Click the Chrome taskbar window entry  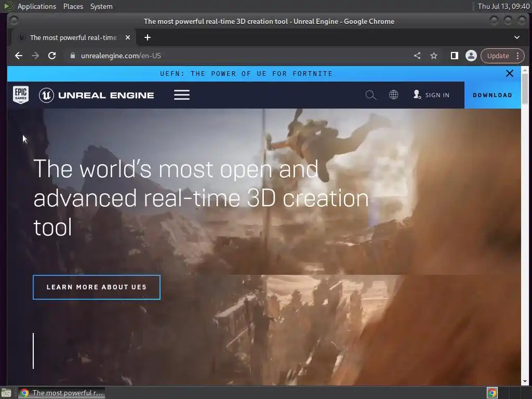coord(62,393)
